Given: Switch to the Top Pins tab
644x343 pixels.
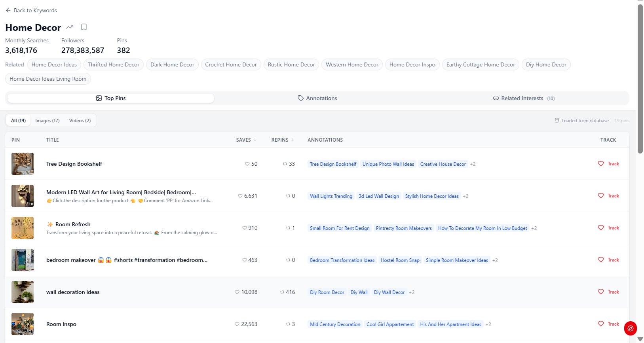Looking at the screenshot, I should (x=111, y=98).
